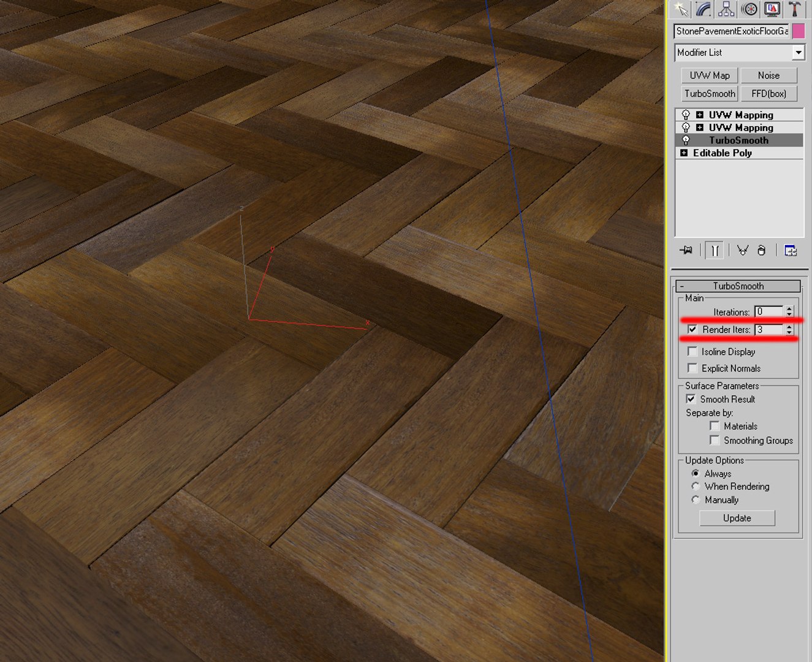Open the Hierarchy panel tab
Image resolution: width=812 pixels, height=662 pixels.
[x=726, y=9]
